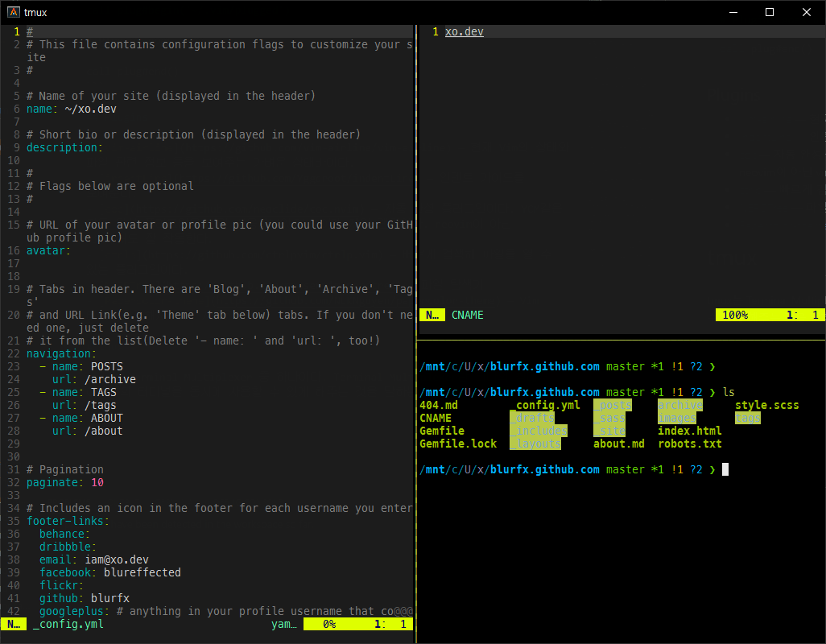This screenshot has height=644, width=826.
Task: Click 'TAGS' navigation name value
Action: [104, 392]
